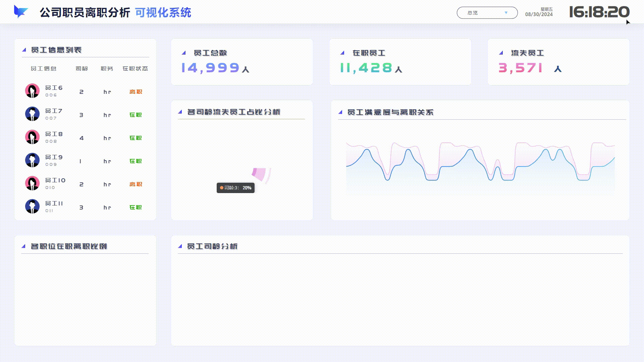This screenshot has height=362, width=644.
Task: Click the dropdown arrow in 总览 box
Action: [506, 13]
